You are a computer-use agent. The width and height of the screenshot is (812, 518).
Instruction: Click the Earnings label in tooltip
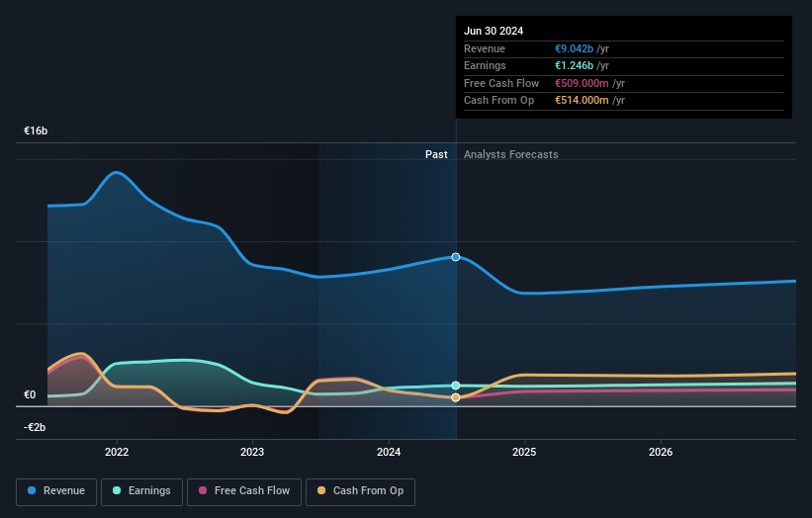coord(485,65)
